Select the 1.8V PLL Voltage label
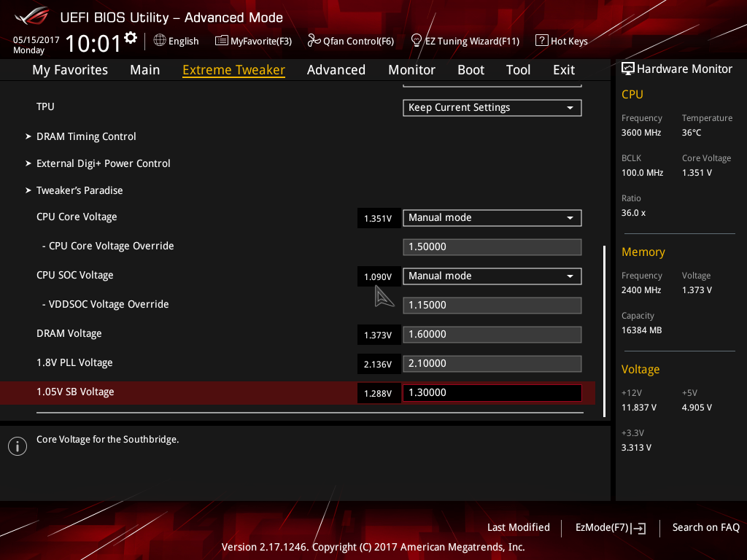The height and width of the screenshot is (560, 747). [x=75, y=363]
